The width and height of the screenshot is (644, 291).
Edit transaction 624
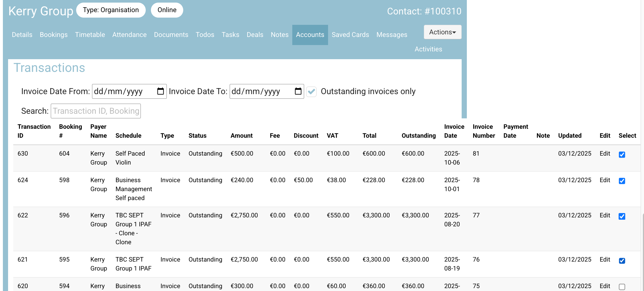click(605, 180)
